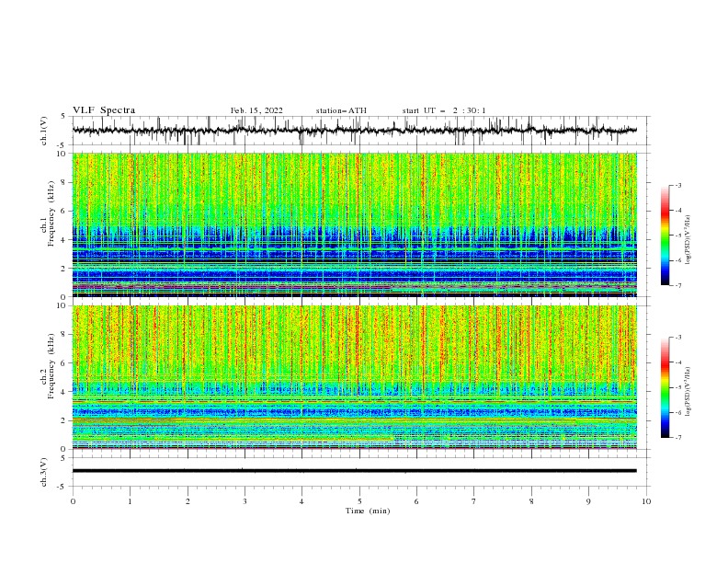The width and height of the screenshot is (728, 563).
Task: Click the "-5" tick on ch.3(V) axis
Action: [x=62, y=487]
